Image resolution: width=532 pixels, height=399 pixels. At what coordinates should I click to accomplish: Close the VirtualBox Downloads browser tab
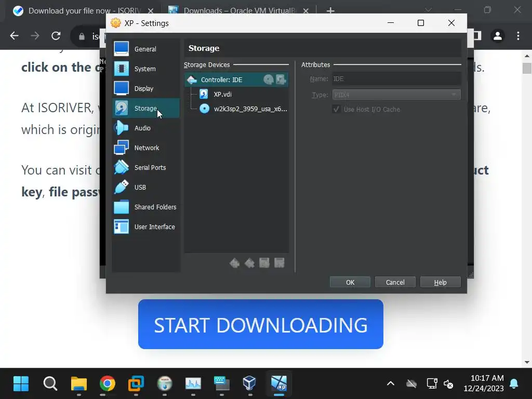coord(305,11)
